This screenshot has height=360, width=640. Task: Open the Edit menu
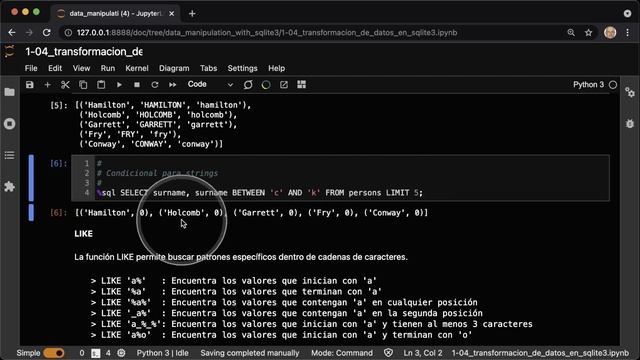tap(55, 68)
